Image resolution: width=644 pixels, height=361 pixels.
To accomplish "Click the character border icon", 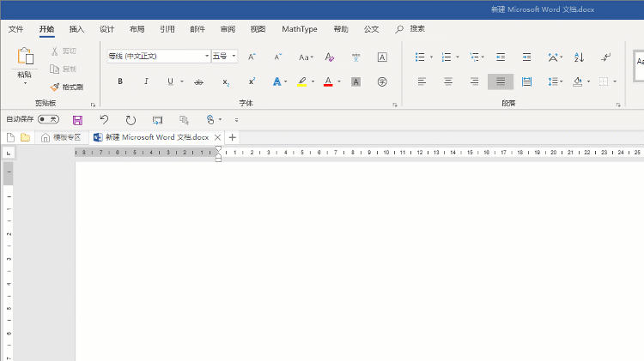I will tap(382, 57).
